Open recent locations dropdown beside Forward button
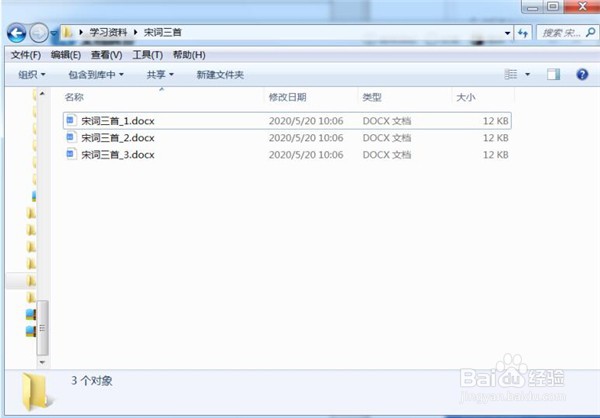The width and height of the screenshot is (600, 418). 54,34
